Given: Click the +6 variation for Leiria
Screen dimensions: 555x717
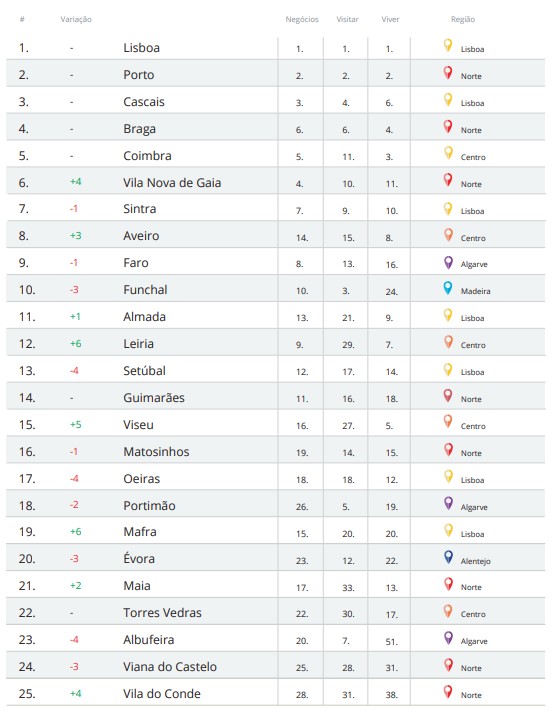Looking at the screenshot, I should tap(75, 343).
